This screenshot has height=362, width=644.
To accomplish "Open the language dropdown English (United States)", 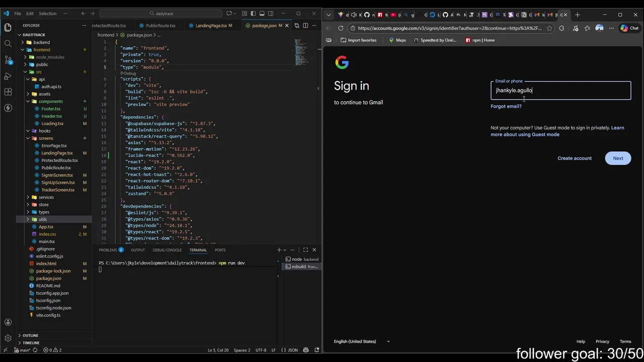I will click(362, 341).
